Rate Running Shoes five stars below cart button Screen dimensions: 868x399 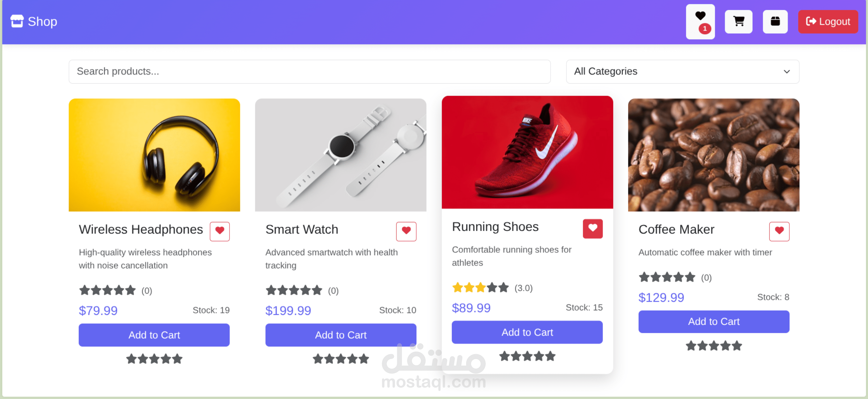pos(550,356)
